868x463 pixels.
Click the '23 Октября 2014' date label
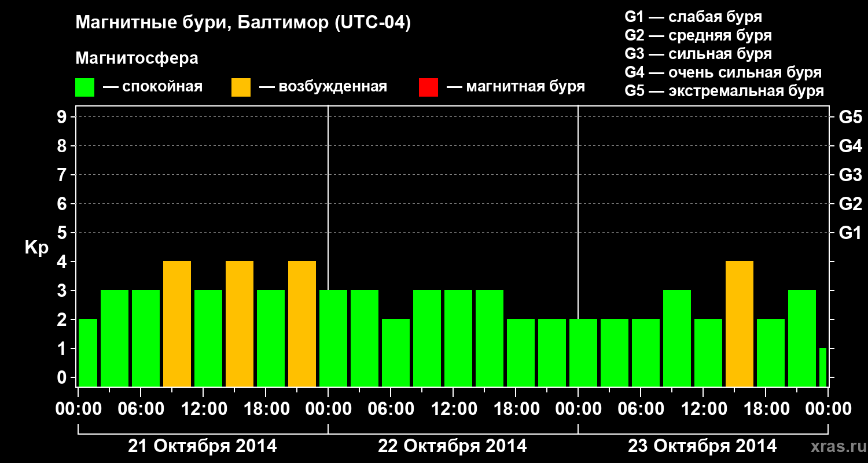703,446
